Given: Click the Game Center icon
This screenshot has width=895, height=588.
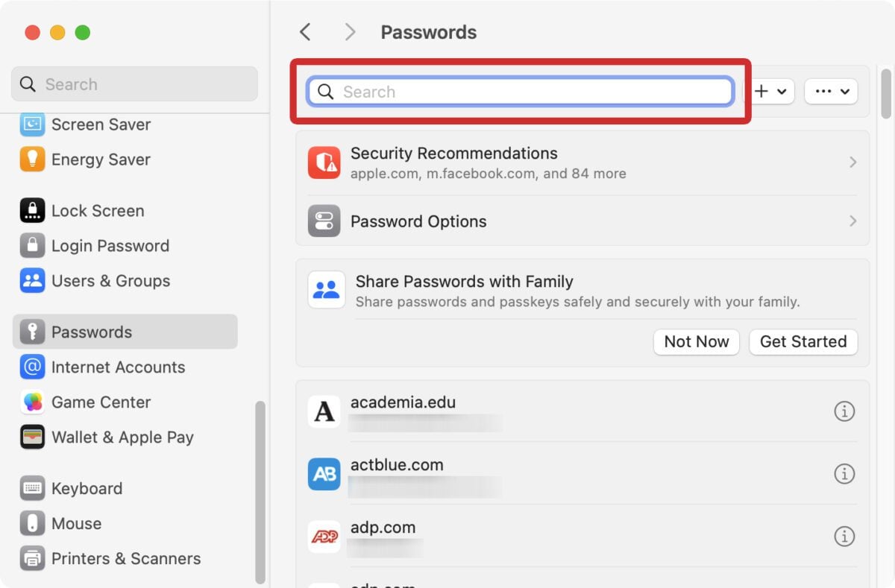Looking at the screenshot, I should (31, 402).
